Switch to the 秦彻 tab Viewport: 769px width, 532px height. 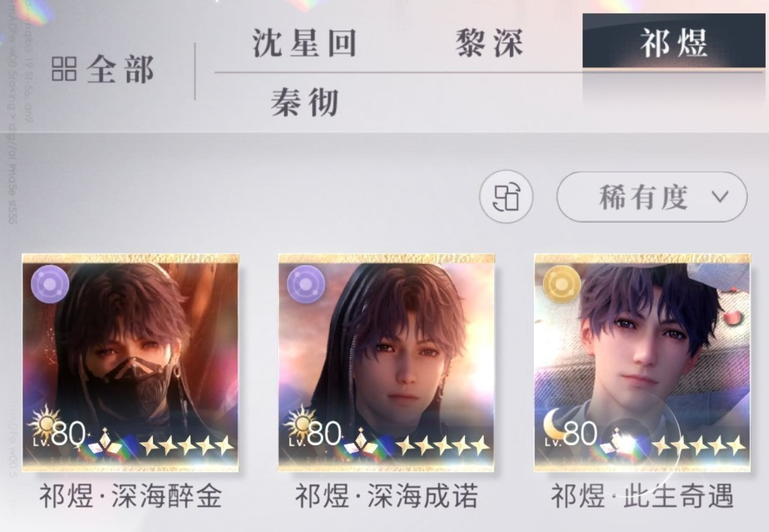(x=305, y=102)
